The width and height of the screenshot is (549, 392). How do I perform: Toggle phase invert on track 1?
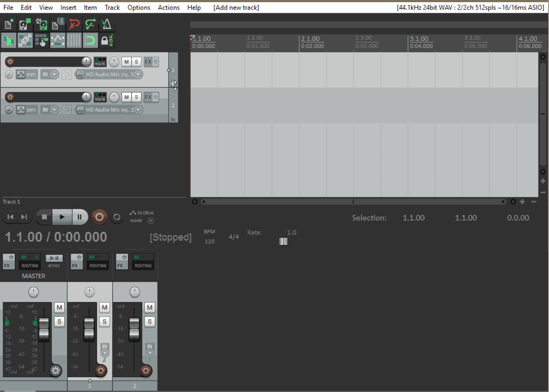pos(9,74)
